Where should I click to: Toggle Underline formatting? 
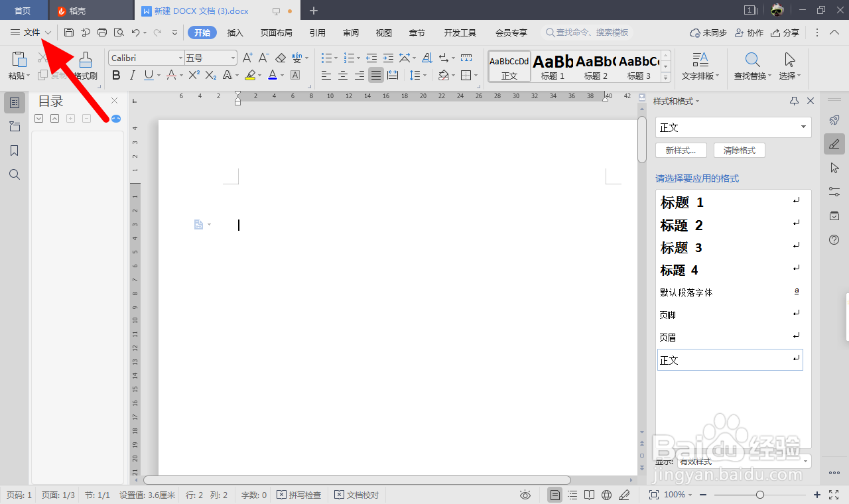149,75
